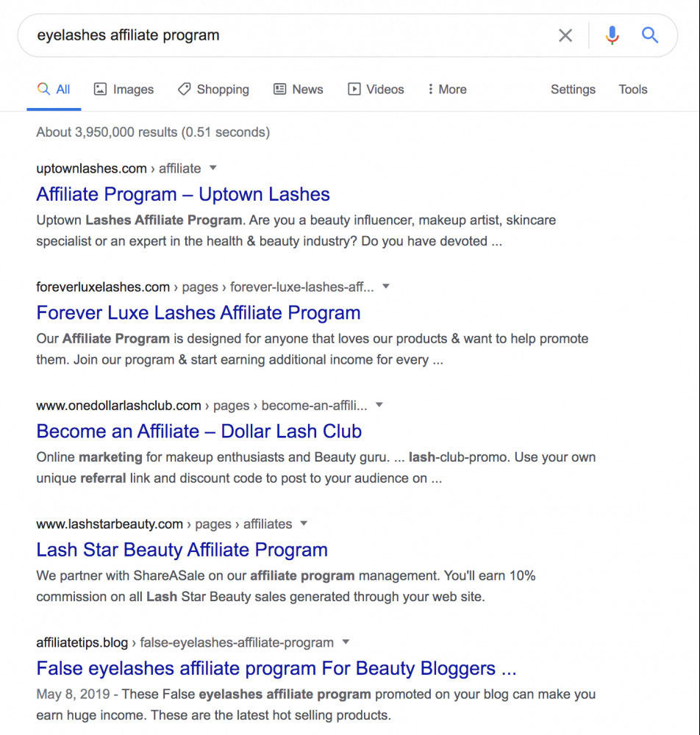Expand the uptownlashes.com result options arrow
700x735 pixels.
tap(213, 168)
